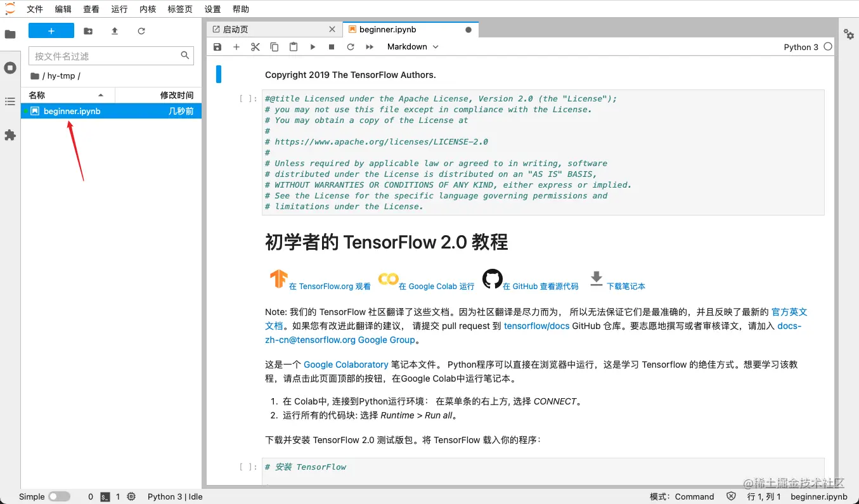Click the file name filter input
Image resolution: width=859 pixels, height=504 pixels.
(111, 56)
